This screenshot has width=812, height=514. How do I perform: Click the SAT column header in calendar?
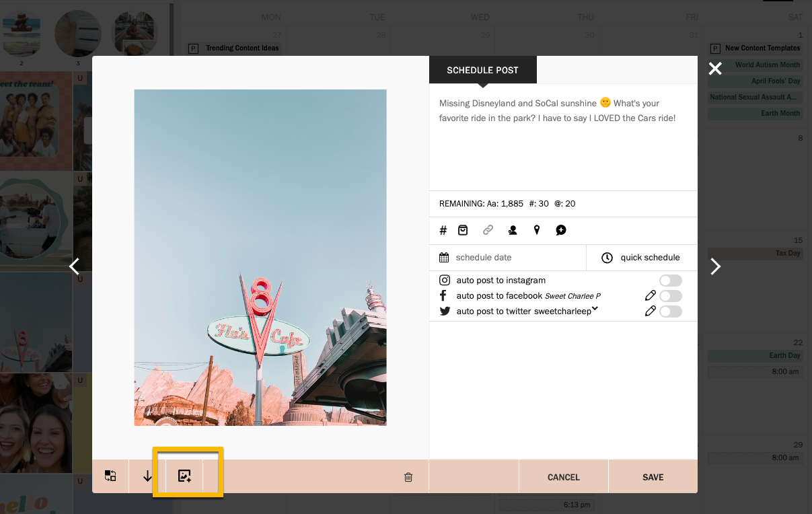tap(795, 17)
